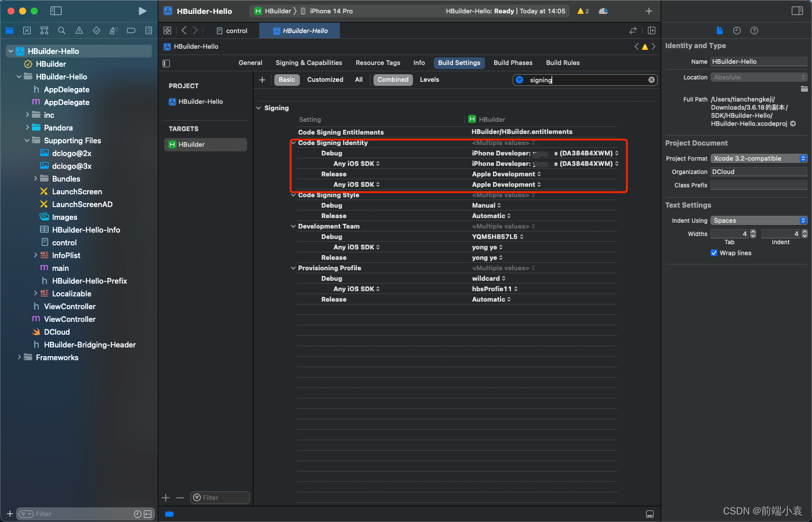Viewport: 812px width, 522px height.
Task: Collapse the Signing section
Action: pos(259,108)
